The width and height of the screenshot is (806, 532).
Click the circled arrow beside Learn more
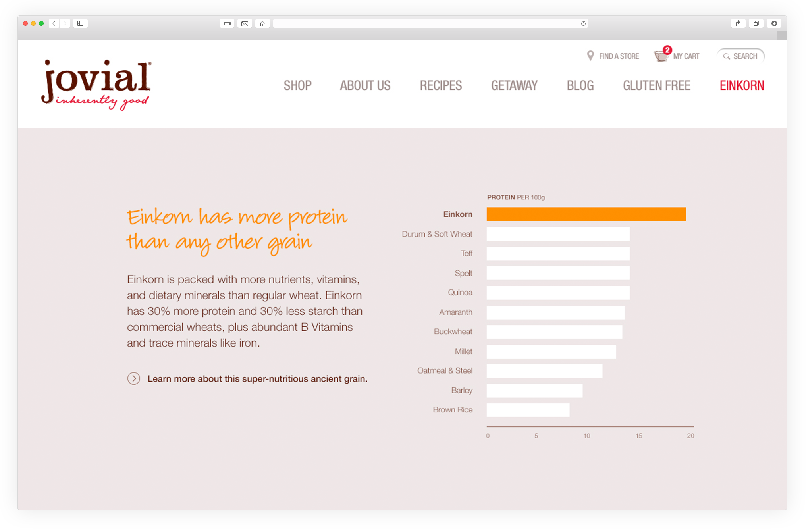click(134, 378)
